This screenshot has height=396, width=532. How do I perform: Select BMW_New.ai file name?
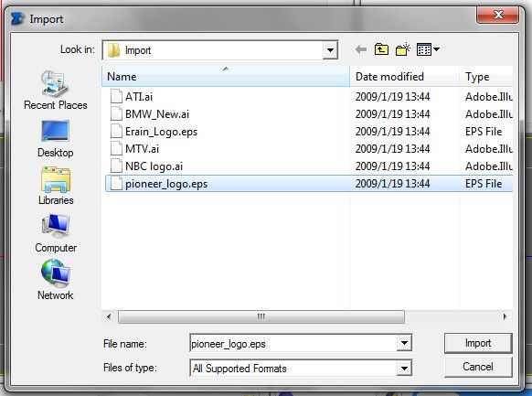[x=157, y=114]
